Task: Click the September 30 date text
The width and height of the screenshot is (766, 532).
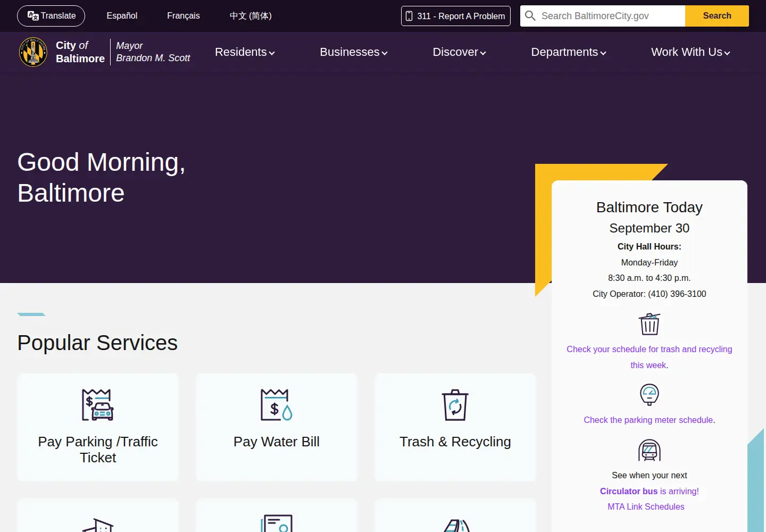Action: pos(650,228)
